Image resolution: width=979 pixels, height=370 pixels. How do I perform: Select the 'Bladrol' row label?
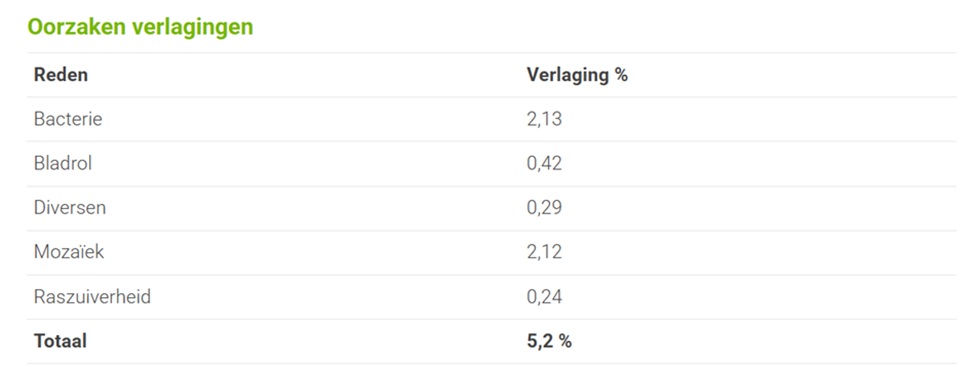tap(63, 163)
